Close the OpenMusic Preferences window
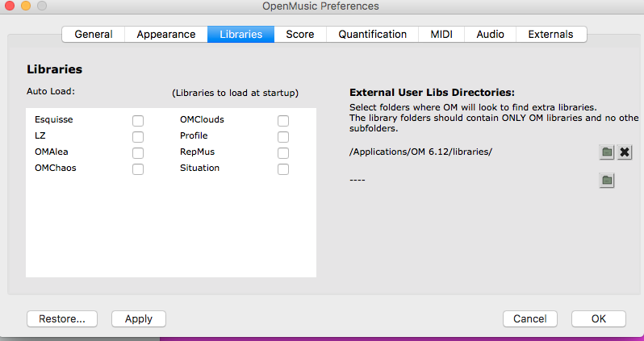The height and width of the screenshot is (341, 644). coord(10,6)
